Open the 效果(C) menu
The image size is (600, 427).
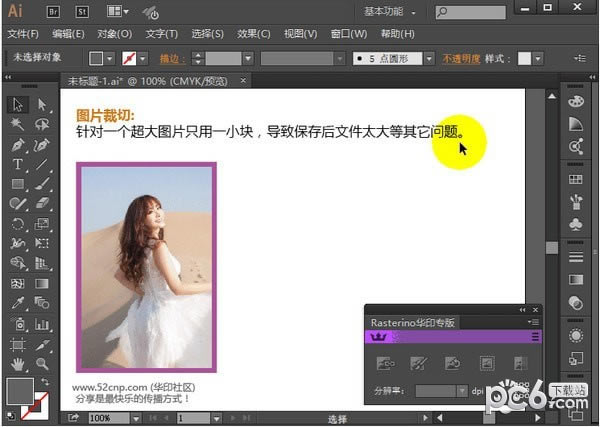point(253,34)
